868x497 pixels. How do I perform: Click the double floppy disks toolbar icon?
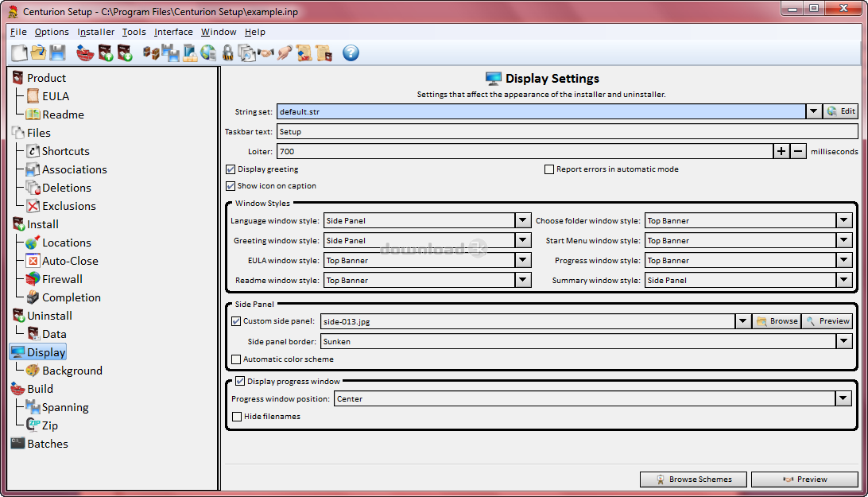coord(170,53)
